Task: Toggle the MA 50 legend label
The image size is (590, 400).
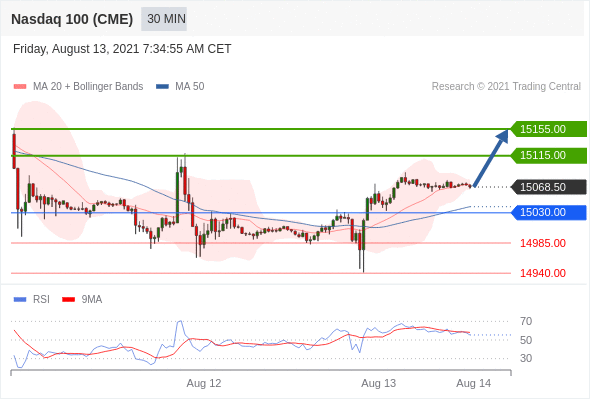Action: (x=190, y=87)
